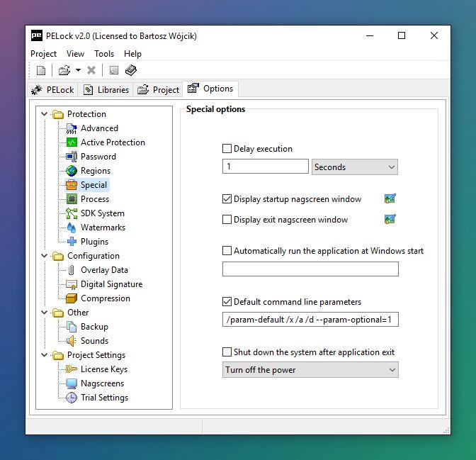Image resolution: width=476 pixels, height=460 pixels.
Task: Maximize the PELock window
Action: coord(402,35)
